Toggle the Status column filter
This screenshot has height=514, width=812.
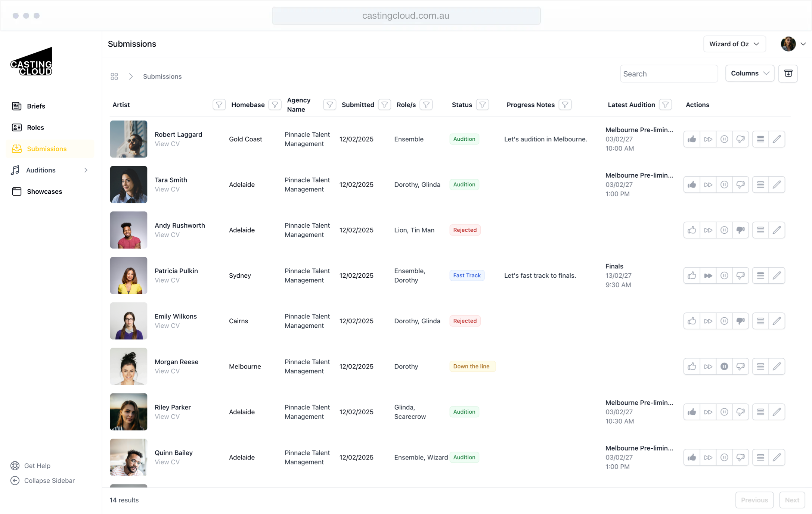point(483,105)
